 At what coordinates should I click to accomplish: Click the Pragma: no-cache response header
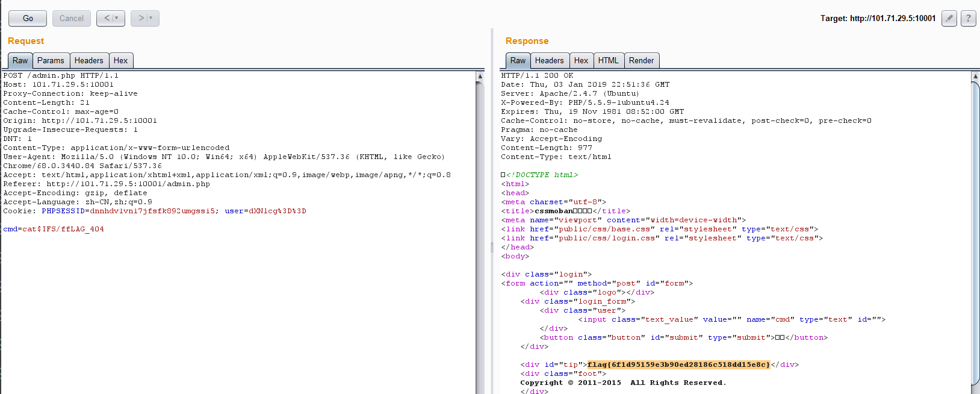(x=539, y=130)
